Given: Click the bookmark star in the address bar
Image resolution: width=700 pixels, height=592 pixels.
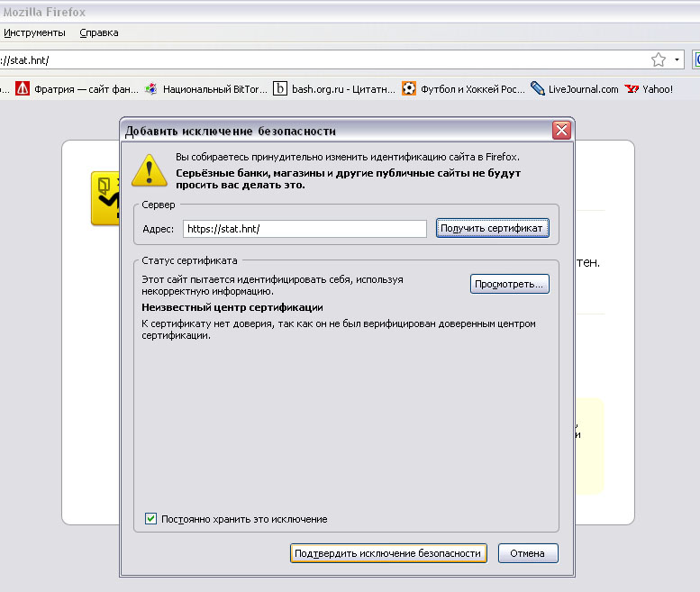Looking at the screenshot, I should 659,60.
